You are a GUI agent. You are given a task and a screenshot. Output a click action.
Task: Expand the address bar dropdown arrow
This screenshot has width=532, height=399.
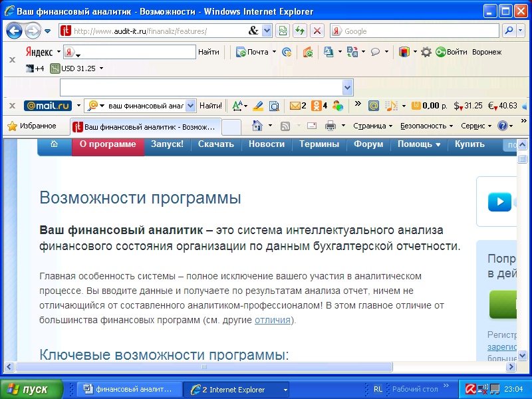tap(267, 31)
